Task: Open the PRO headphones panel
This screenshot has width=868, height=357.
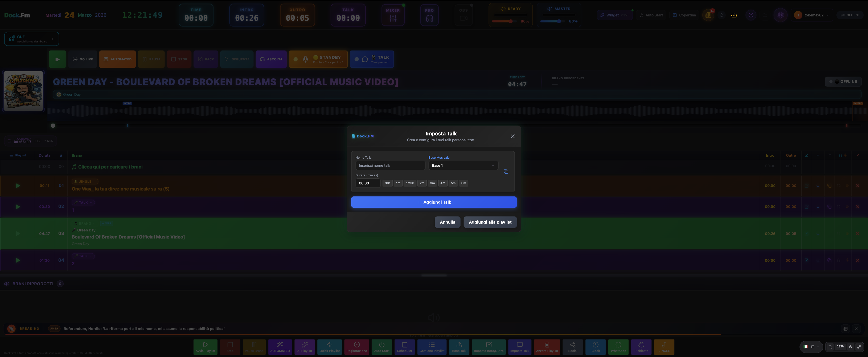Action: (429, 15)
